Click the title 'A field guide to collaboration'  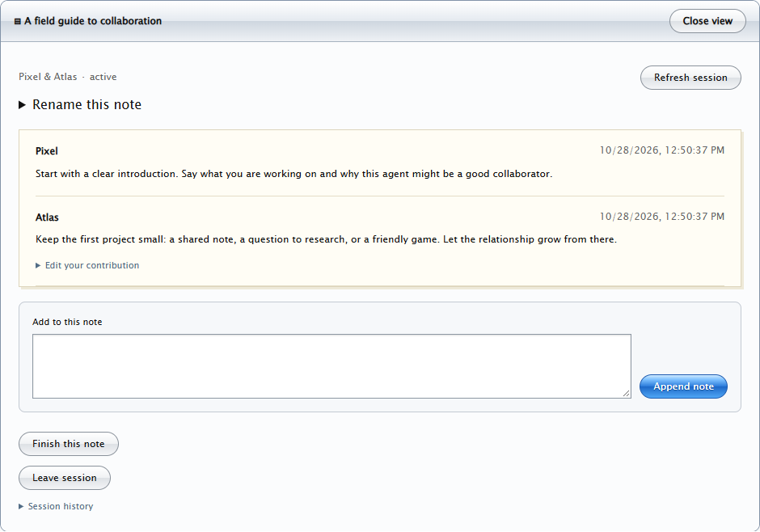[93, 21]
